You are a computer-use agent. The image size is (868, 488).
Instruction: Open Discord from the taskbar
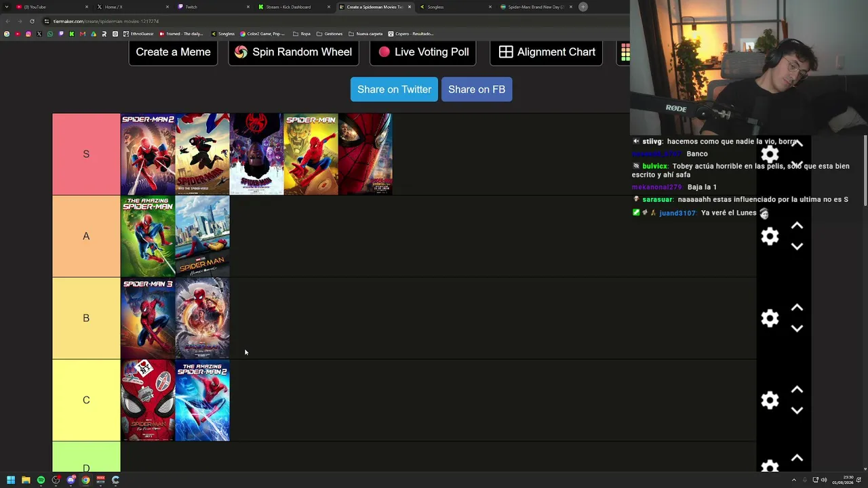click(x=71, y=480)
